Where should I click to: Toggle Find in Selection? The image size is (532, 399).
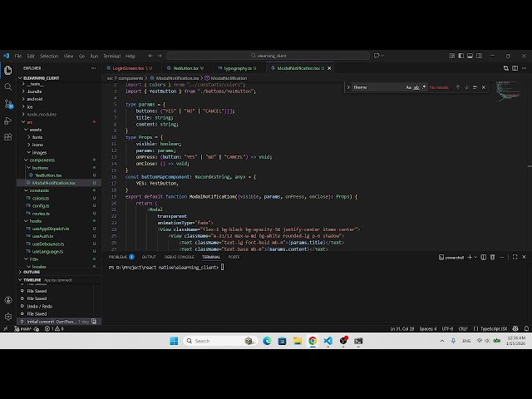click(475, 87)
